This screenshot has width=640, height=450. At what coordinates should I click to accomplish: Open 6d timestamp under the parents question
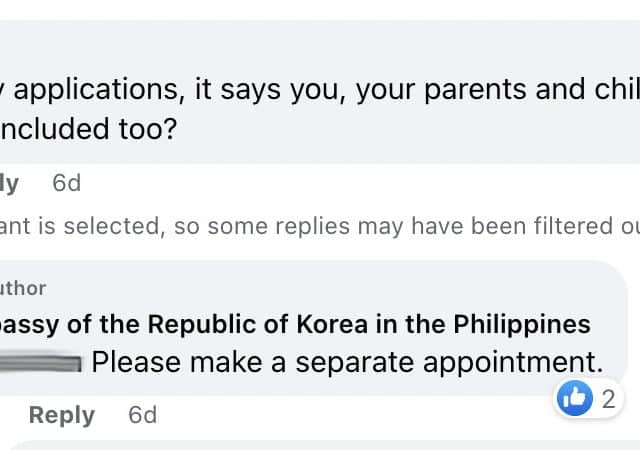pyautogui.click(x=66, y=184)
